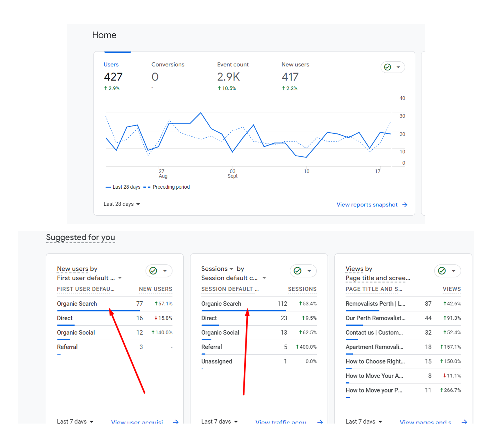The height and width of the screenshot is (448, 492).
Task: Click arrow icon beside View reports snapshot
Action: point(405,205)
